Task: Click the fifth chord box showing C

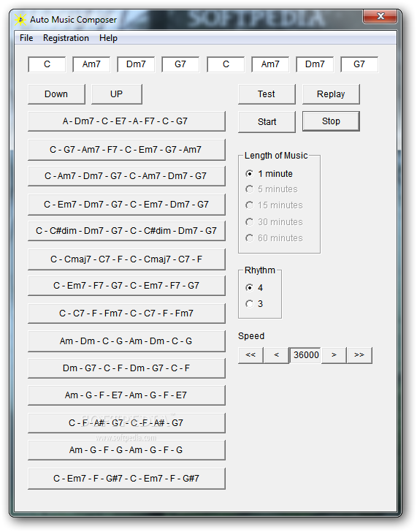Action: [x=226, y=64]
